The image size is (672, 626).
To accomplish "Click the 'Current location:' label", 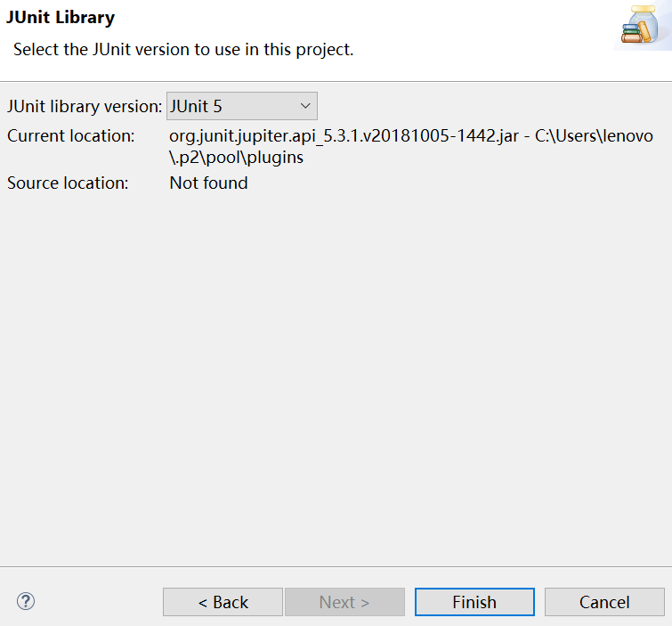I will pyautogui.click(x=71, y=136).
